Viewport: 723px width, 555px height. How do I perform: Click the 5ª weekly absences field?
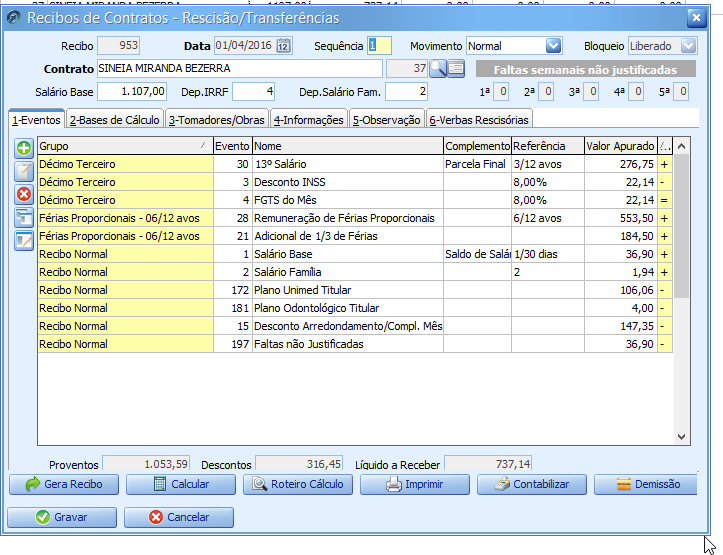click(x=681, y=91)
